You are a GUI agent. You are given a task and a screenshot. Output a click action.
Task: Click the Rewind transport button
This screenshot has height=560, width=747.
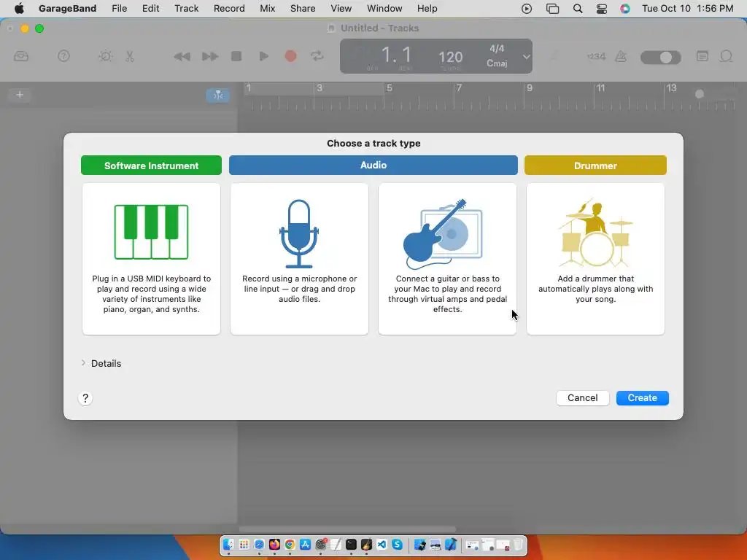click(182, 57)
